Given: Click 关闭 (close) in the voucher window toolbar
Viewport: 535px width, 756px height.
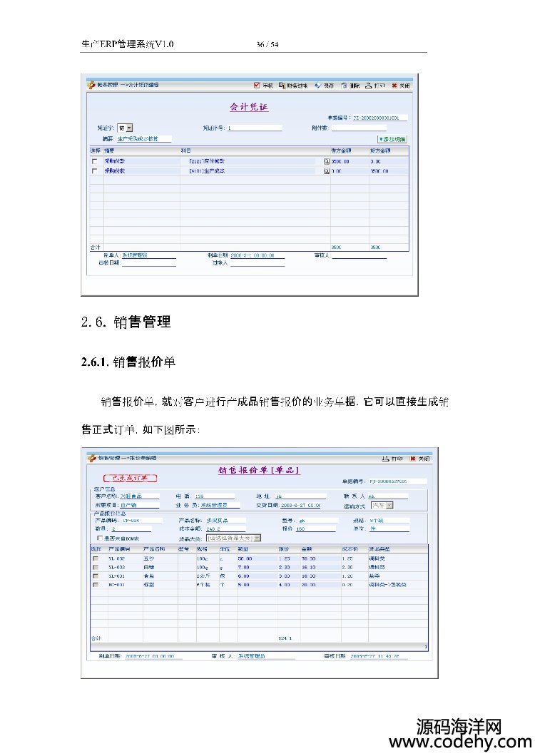Looking at the screenshot, I should point(401,86).
